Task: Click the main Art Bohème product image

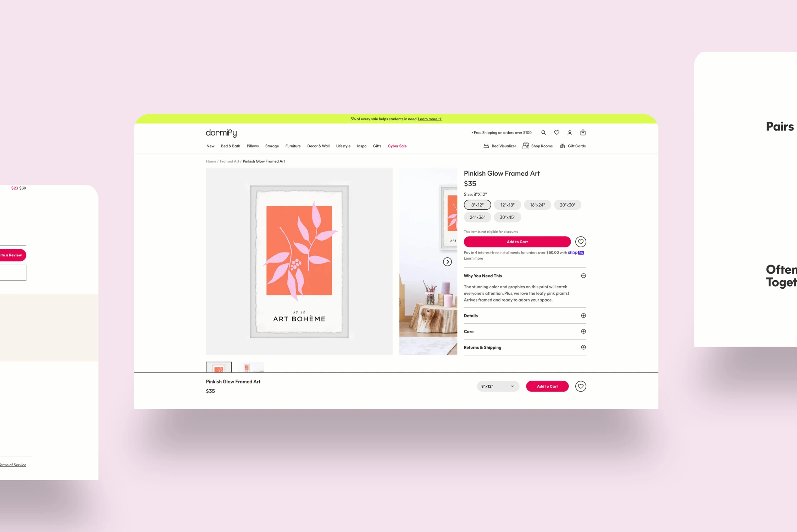Action: click(299, 262)
